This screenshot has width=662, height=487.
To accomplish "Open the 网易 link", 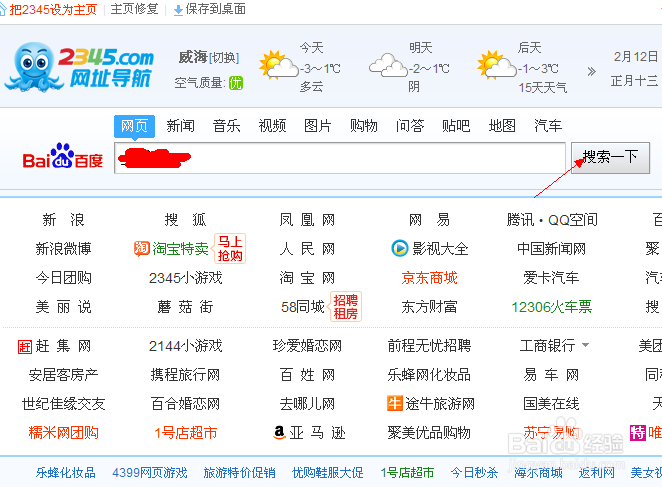I will click(x=429, y=220).
